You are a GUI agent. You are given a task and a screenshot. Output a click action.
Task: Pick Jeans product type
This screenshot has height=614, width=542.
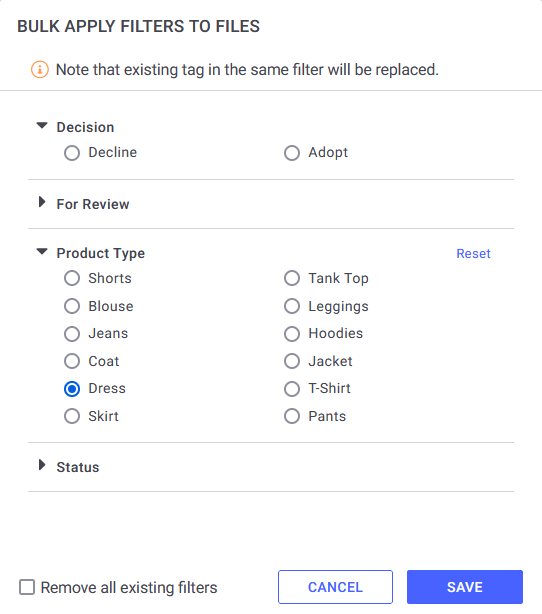point(72,334)
